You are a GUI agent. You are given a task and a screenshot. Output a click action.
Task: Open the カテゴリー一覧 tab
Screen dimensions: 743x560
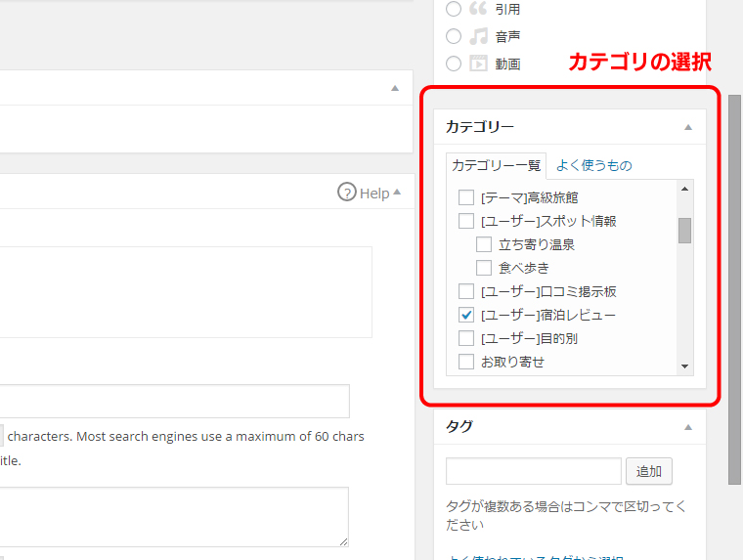[x=496, y=165]
